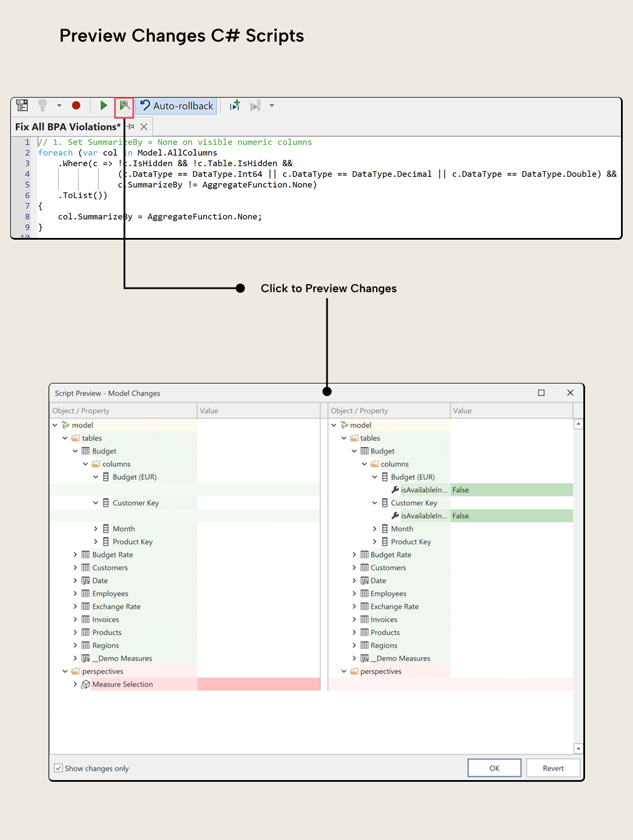
Task: Toggle the Show changes only checkbox
Action: pos(58,768)
